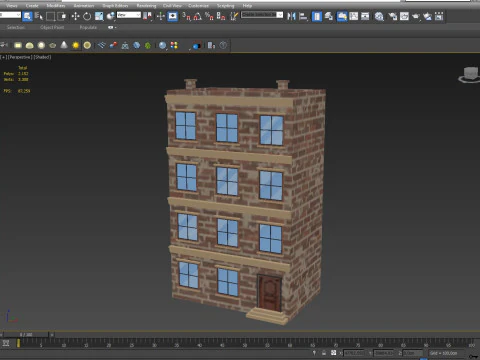Click the X coordinate input field

coord(354,353)
